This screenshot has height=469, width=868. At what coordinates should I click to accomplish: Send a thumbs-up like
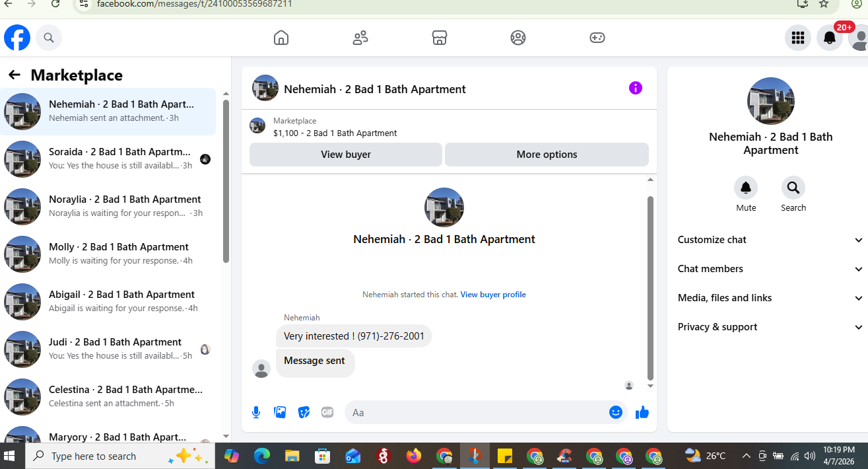coord(642,412)
